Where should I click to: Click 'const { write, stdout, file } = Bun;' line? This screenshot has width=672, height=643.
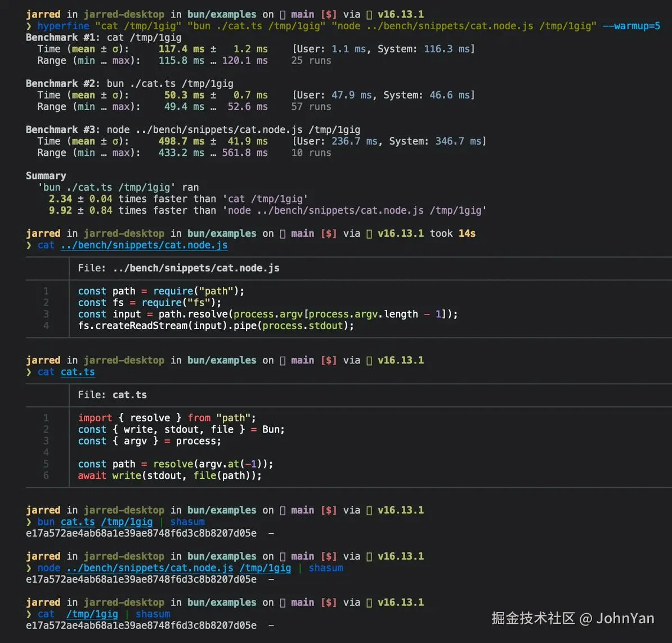pos(181,430)
